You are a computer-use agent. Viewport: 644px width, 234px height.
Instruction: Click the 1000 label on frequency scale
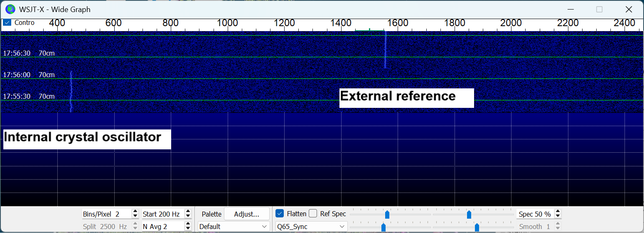227,23
